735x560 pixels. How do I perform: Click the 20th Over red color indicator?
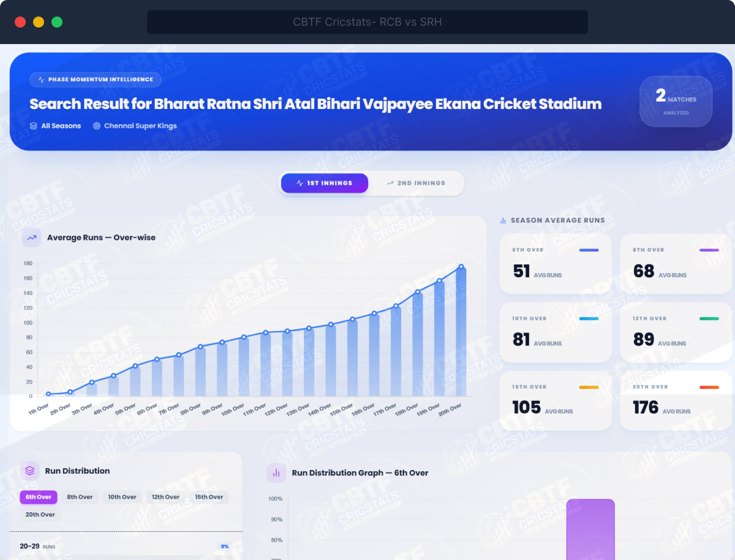point(709,387)
